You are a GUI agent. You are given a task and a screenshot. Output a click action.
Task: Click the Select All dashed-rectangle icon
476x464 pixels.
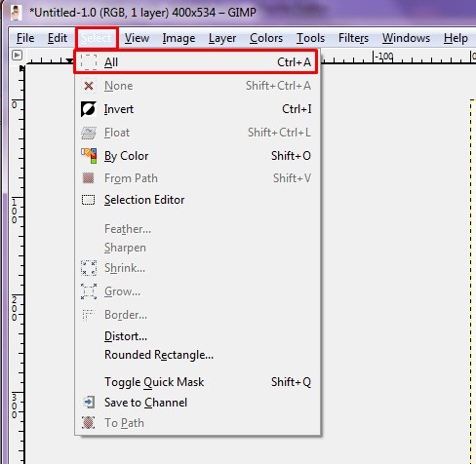coord(89,62)
